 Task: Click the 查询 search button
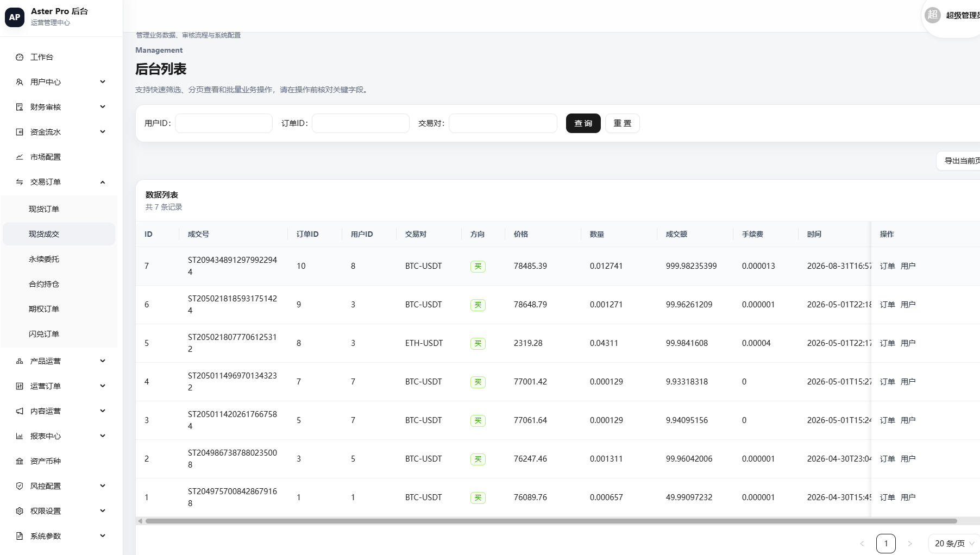[x=583, y=123]
